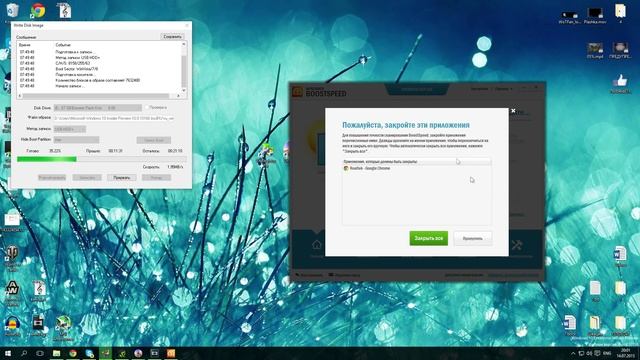This screenshot has width=640, height=360.
Task: Expand the Disk Drive dropdown
Action: pyautogui.click(x=98, y=108)
